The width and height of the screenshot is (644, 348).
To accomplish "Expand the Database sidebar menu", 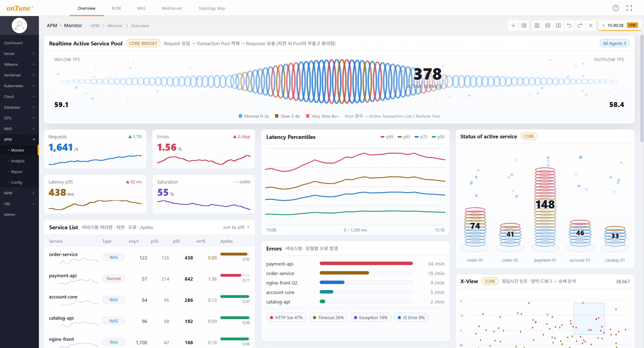I will pos(19,107).
